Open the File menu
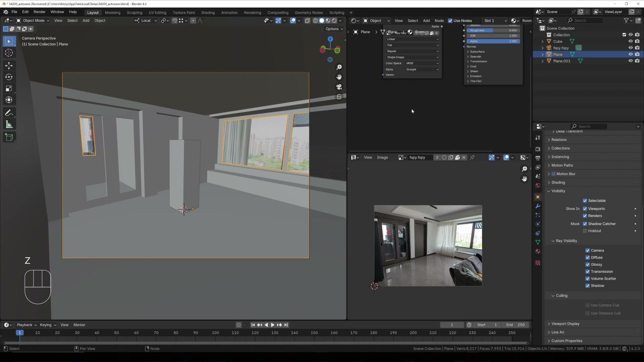The width and height of the screenshot is (644, 362). 14,12
